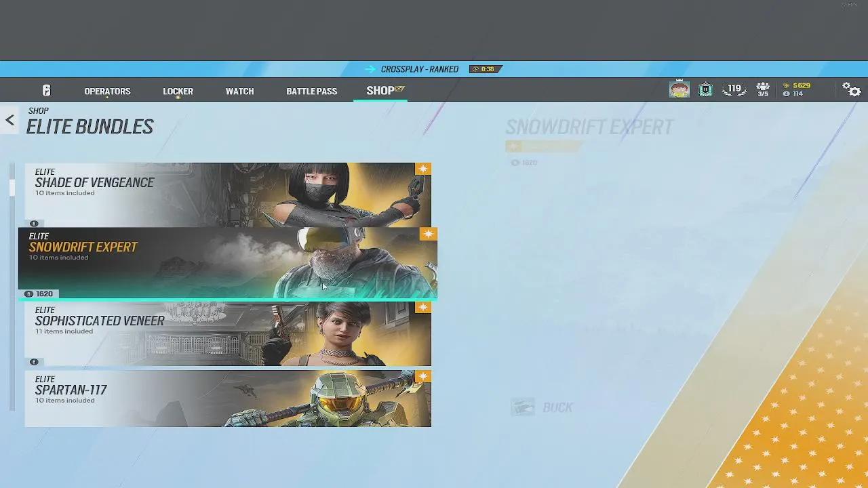
Task: Click the Rainbow Six Siege logo icon
Action: click(45, 89)
